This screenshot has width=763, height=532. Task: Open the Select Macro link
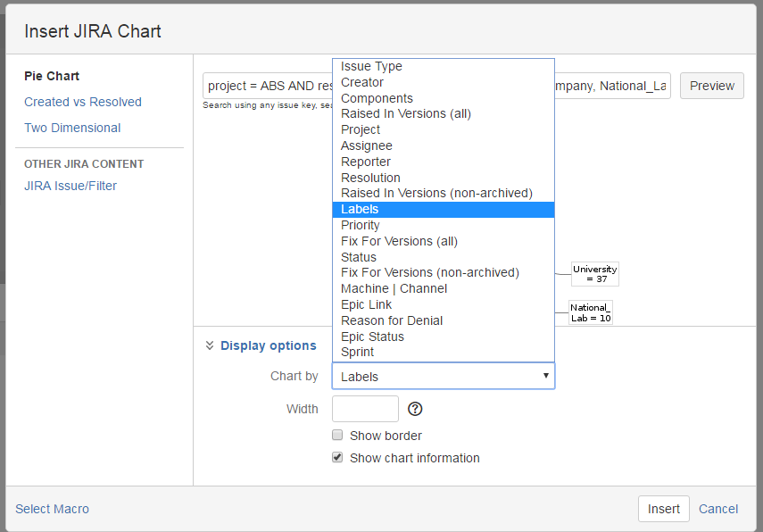click(x=52, y=509)
